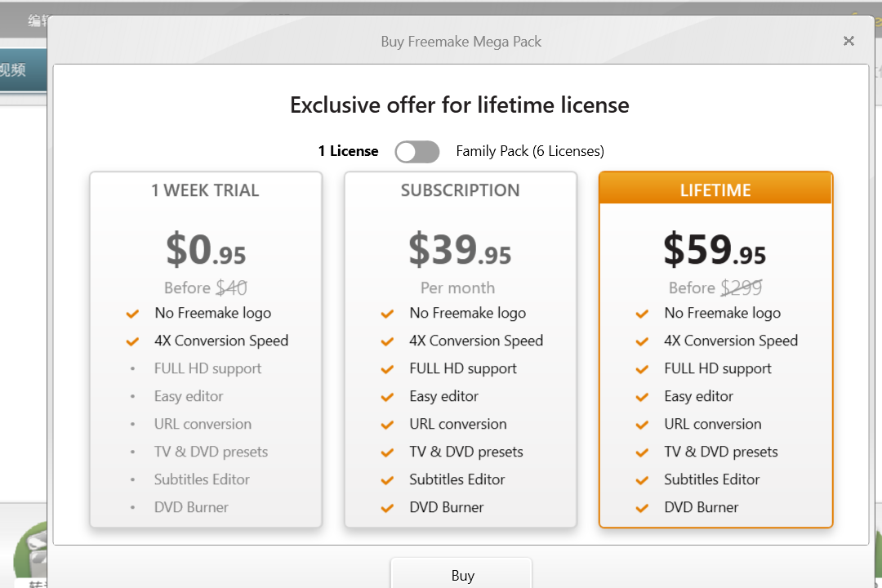
Task: Click the checkmark beside "FULL HD support" in LIFETIME
Action: pyautogui.click(x=642, y=368)
